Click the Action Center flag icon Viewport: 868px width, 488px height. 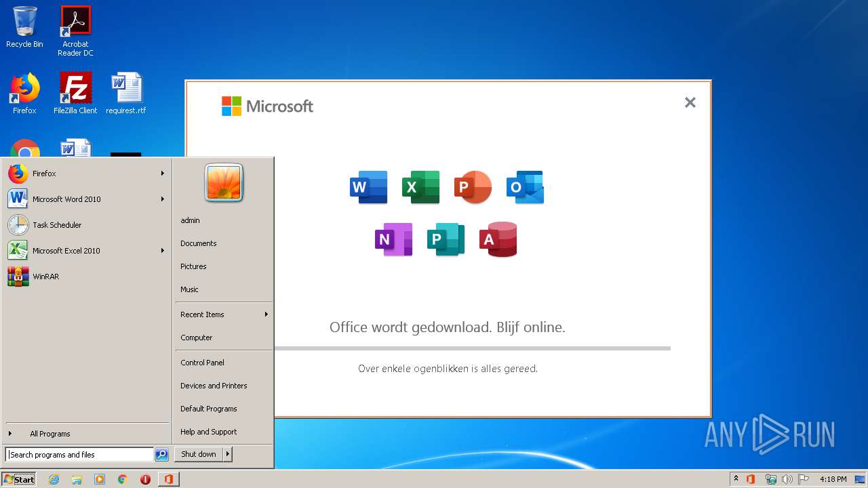[804, 479]
